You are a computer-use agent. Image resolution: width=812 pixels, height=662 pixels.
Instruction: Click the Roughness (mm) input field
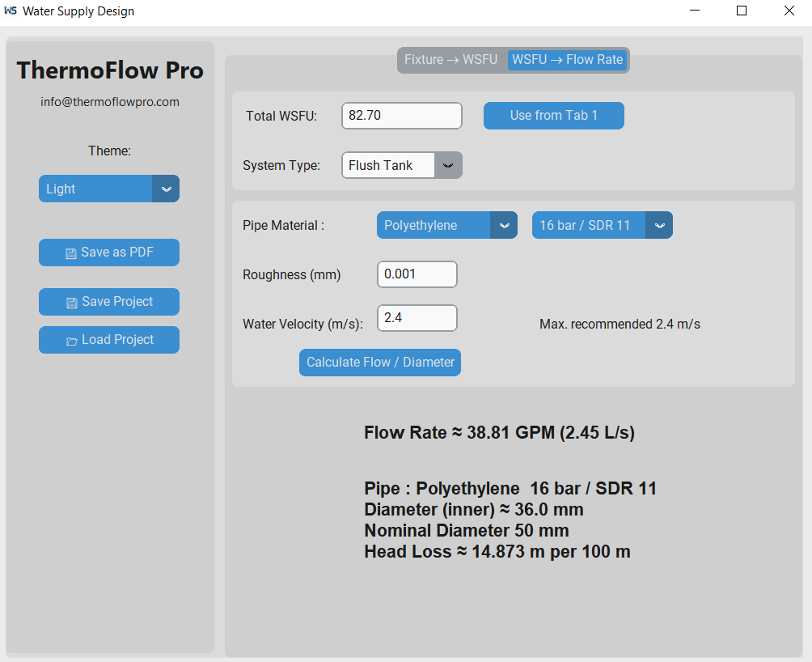(417, 274)
